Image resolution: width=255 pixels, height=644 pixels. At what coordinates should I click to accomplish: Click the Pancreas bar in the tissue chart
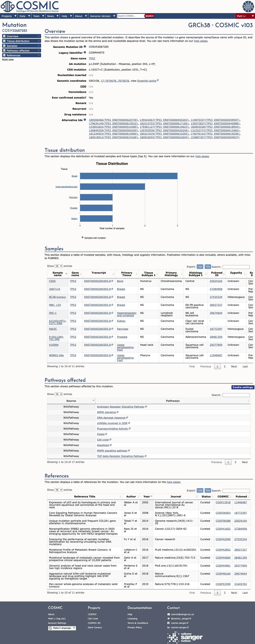(96, 197)
